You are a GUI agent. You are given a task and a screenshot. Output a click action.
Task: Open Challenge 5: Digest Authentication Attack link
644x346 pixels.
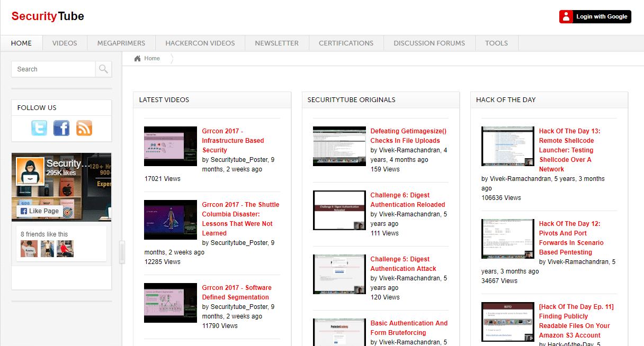point(404,264)
